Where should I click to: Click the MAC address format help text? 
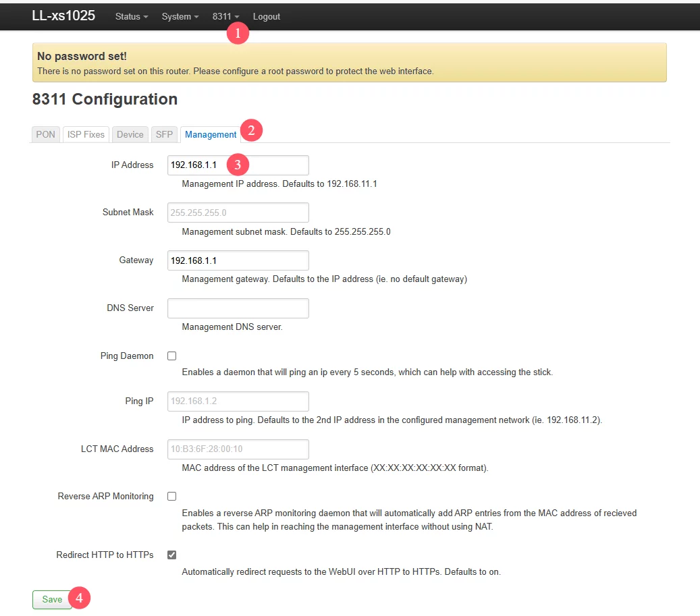tap(335, 468)
